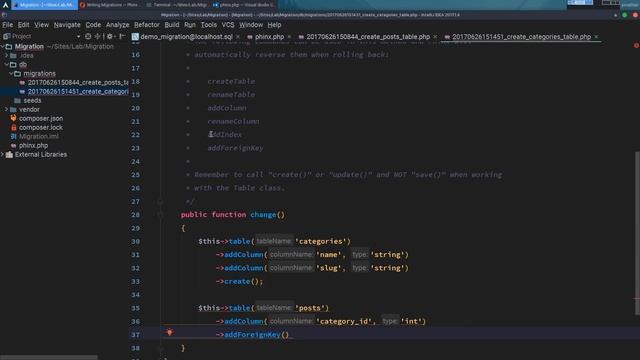Click 'category_id' string on line 36
The height and width of the screenshot is (360, 640).
tap(343, 321)
